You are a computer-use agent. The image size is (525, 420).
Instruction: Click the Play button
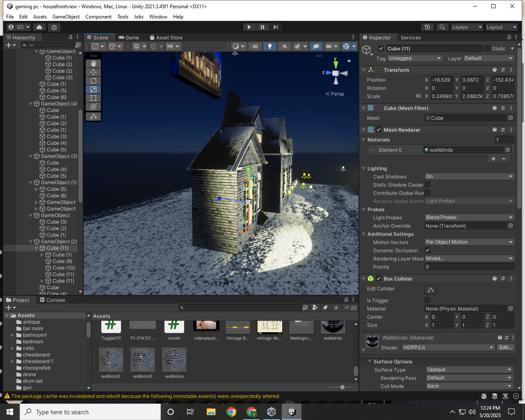[x=249, y=27]
